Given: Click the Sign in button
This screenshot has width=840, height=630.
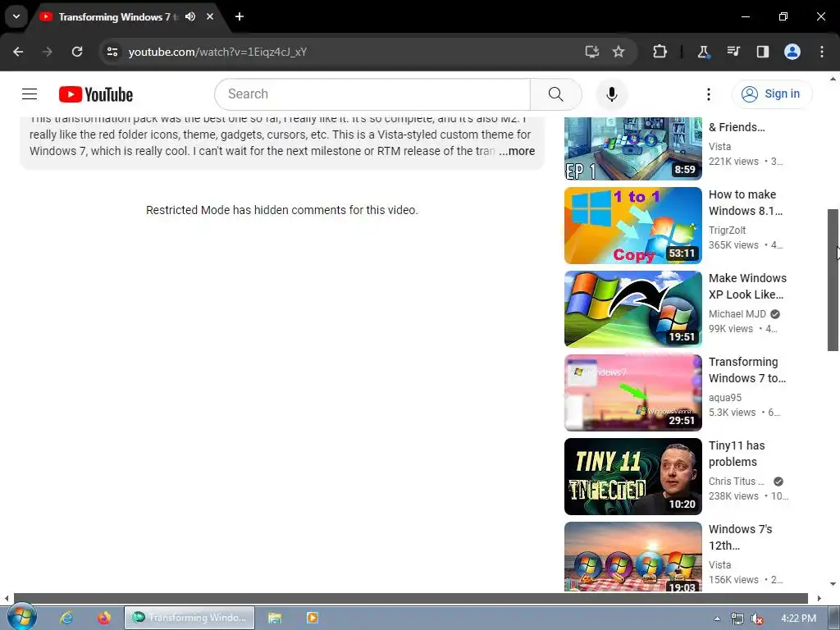Looking at the screenshot, I should (x=771, y=94).
